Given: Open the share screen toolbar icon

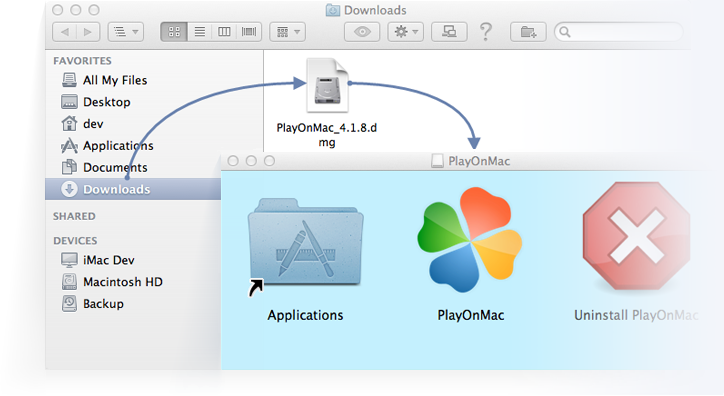Looking at the screenshot, I should (449, 32).
